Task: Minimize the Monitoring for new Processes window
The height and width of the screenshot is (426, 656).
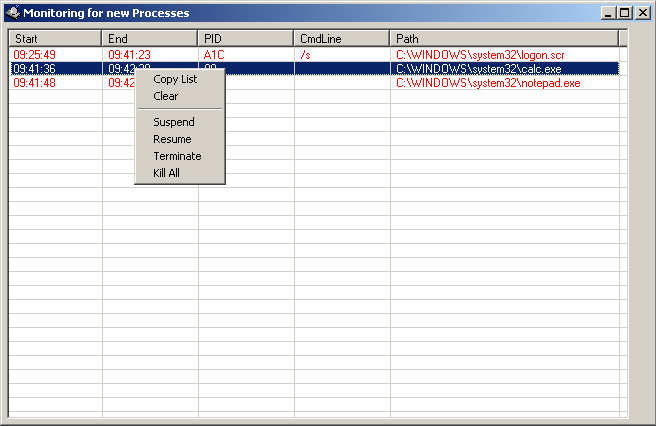Action: point(609,13)
